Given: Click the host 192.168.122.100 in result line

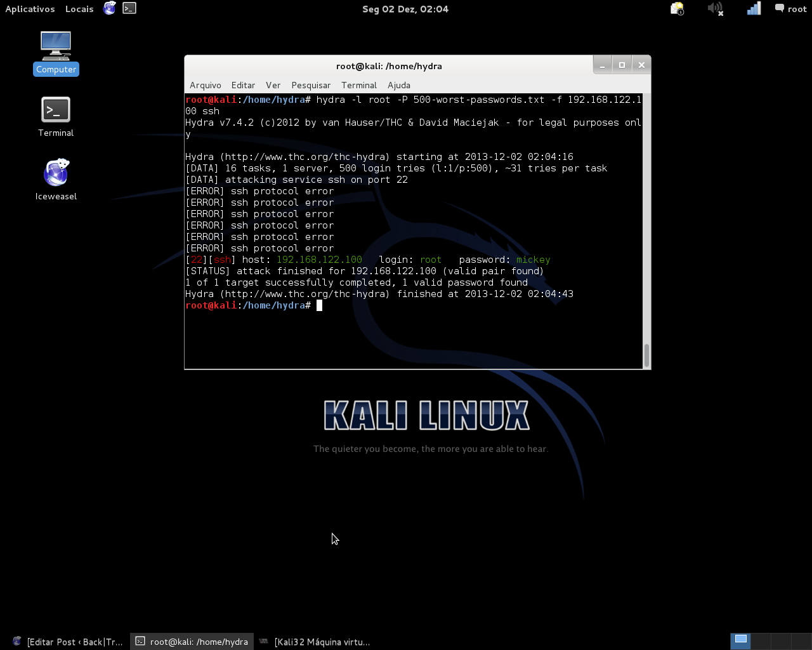Looking at the screenshot, I should [319, 260].
